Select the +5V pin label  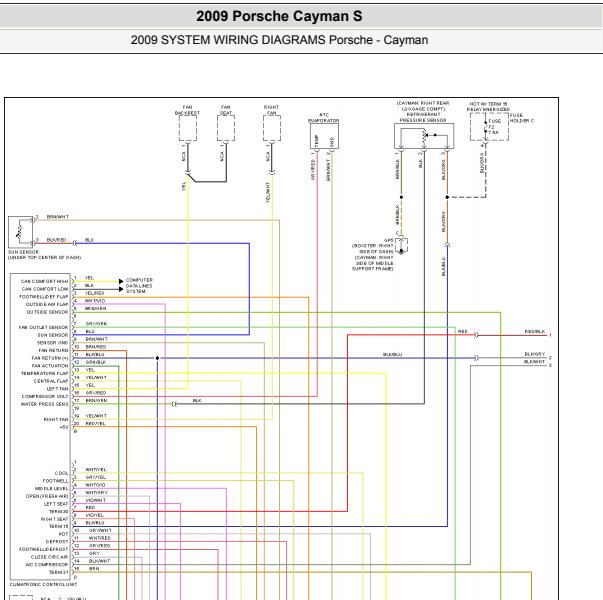(64, 427)
